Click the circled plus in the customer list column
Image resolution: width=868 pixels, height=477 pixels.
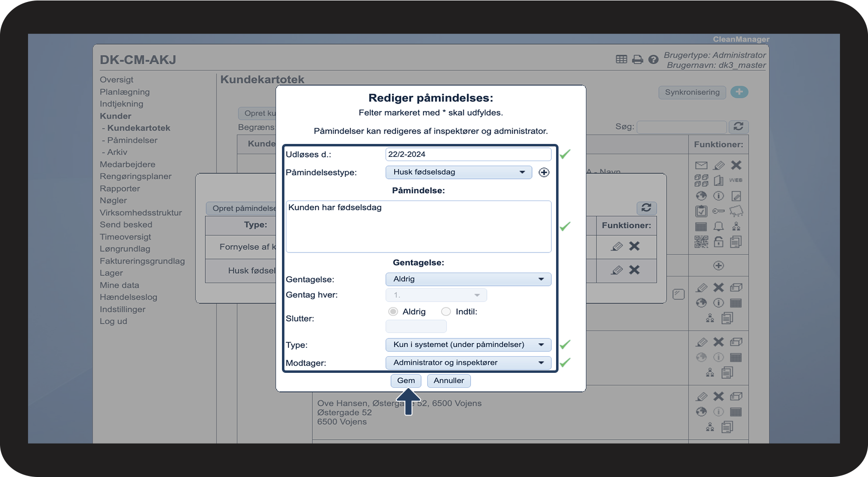(719, 266)
